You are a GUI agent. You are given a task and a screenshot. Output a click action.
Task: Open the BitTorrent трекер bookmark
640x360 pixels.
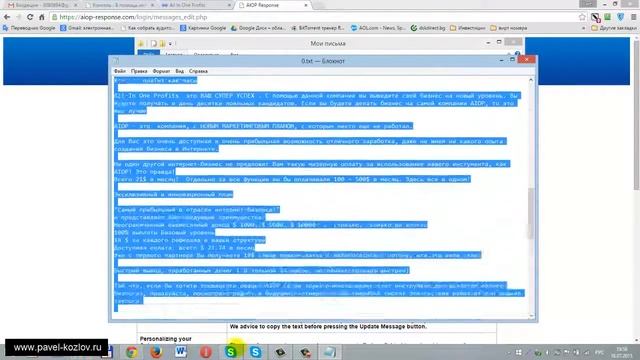coord(318,28)
